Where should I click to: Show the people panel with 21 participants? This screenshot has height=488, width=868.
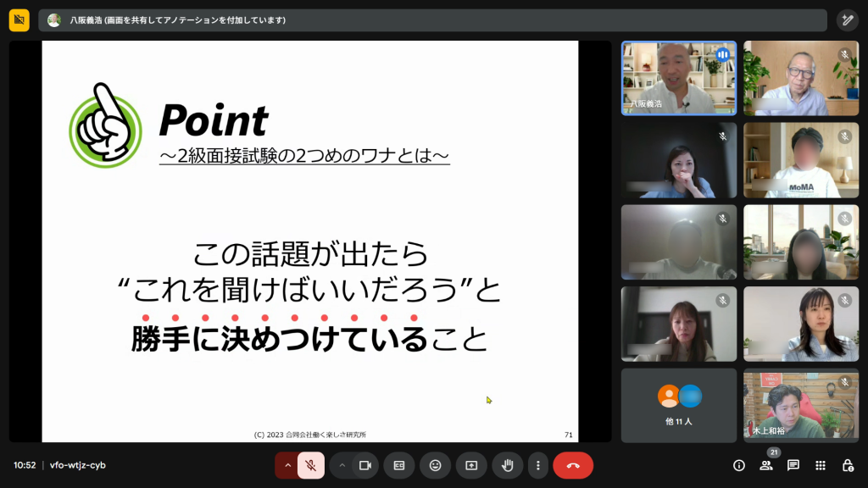765,465
